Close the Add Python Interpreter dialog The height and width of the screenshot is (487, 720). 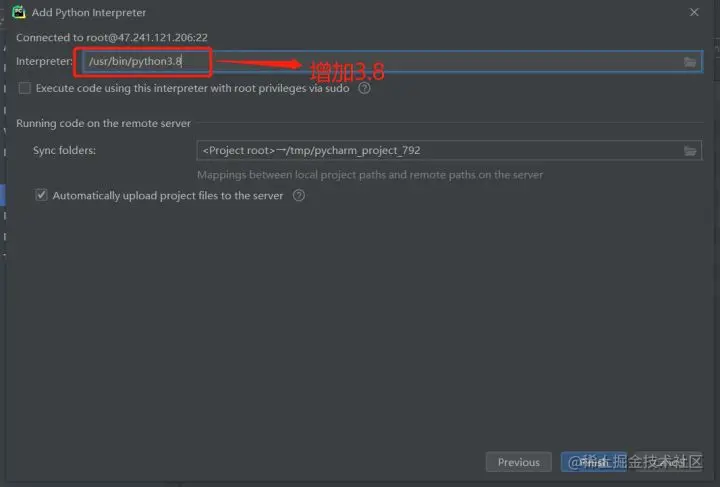point(694,12)
